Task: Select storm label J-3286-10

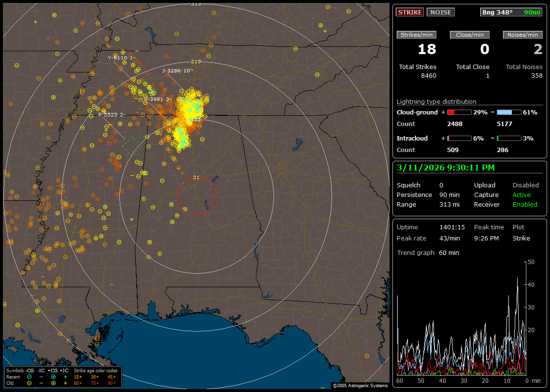Action: pyautogui.click(x=176, y=71)
